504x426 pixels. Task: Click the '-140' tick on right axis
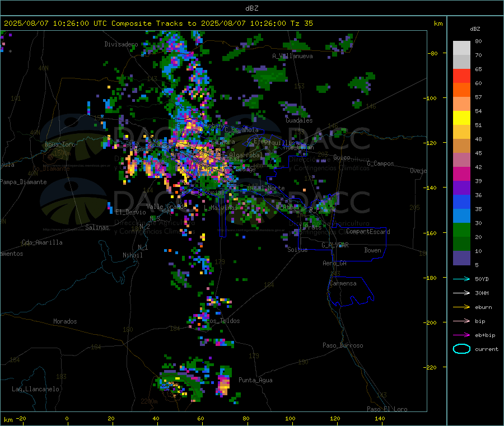tap(431, 188)
